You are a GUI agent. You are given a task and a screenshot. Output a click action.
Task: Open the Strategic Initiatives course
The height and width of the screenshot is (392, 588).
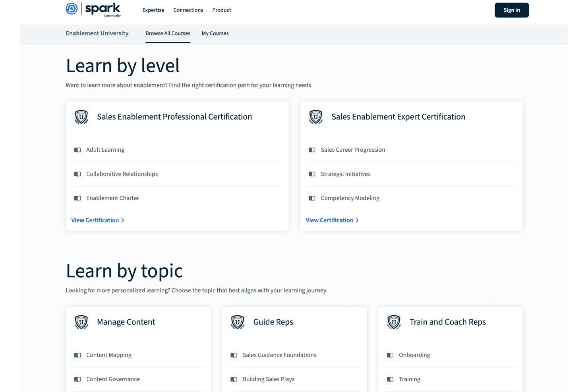(x=346, y=174)
